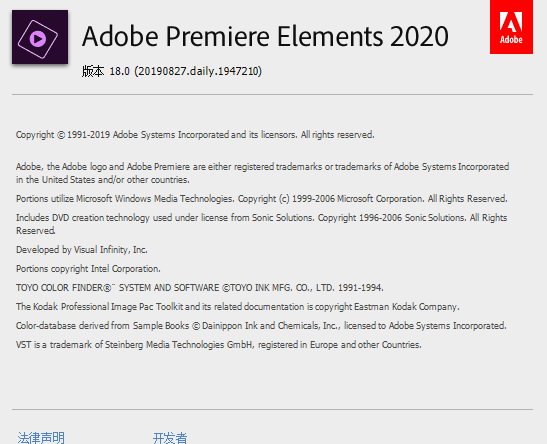Click the separator line above the links
The height and width of the screenshot is (444, 547).
[x=272, y=409]
